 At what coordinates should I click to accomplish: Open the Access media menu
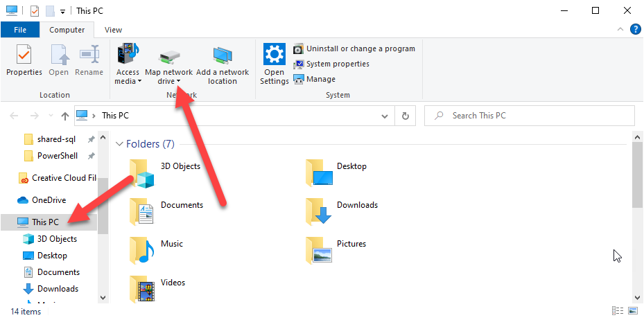(128, 64)
